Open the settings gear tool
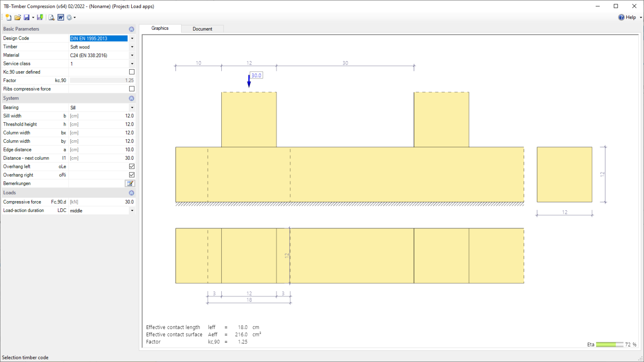Viewport: 644px width, 362px height. pos(69,17)
